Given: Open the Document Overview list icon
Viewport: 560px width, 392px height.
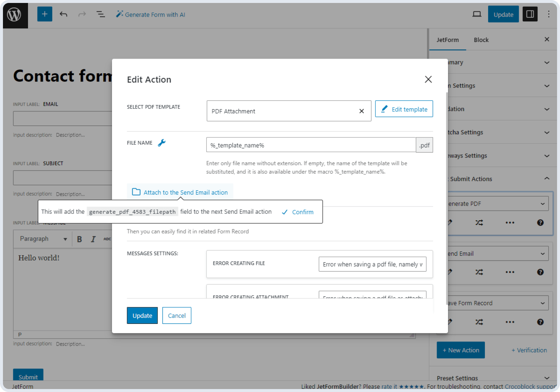Looking at the screenshot, I should [x=101, y=14].
